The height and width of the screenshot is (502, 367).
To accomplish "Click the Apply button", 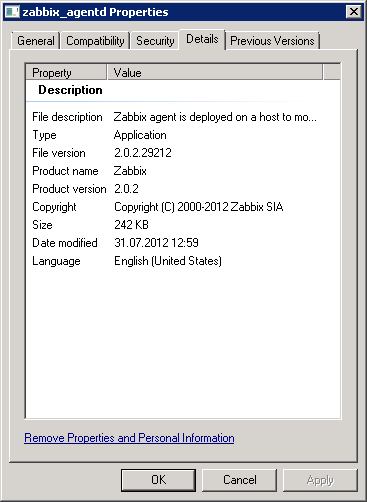I will (320, 480).
